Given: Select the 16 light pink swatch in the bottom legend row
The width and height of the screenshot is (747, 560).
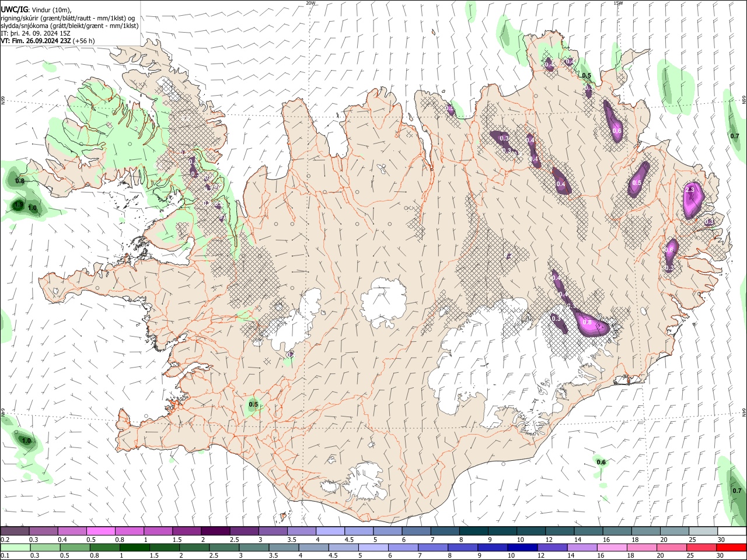Looking at the screenshot, I should [611, 547].
